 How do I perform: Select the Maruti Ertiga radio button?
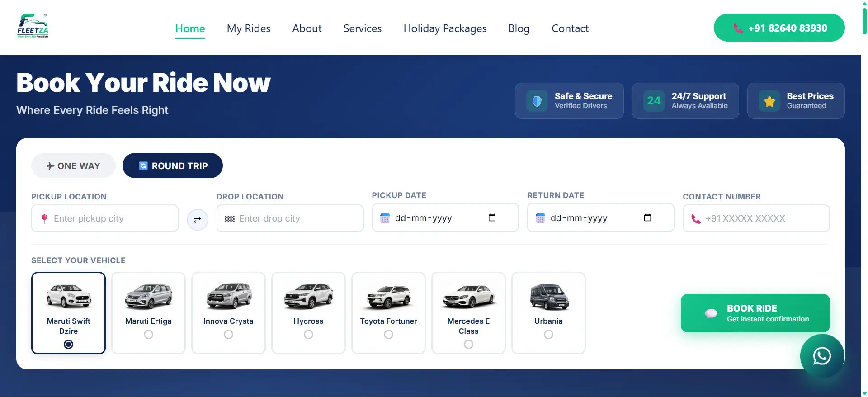tap(148, 335)
